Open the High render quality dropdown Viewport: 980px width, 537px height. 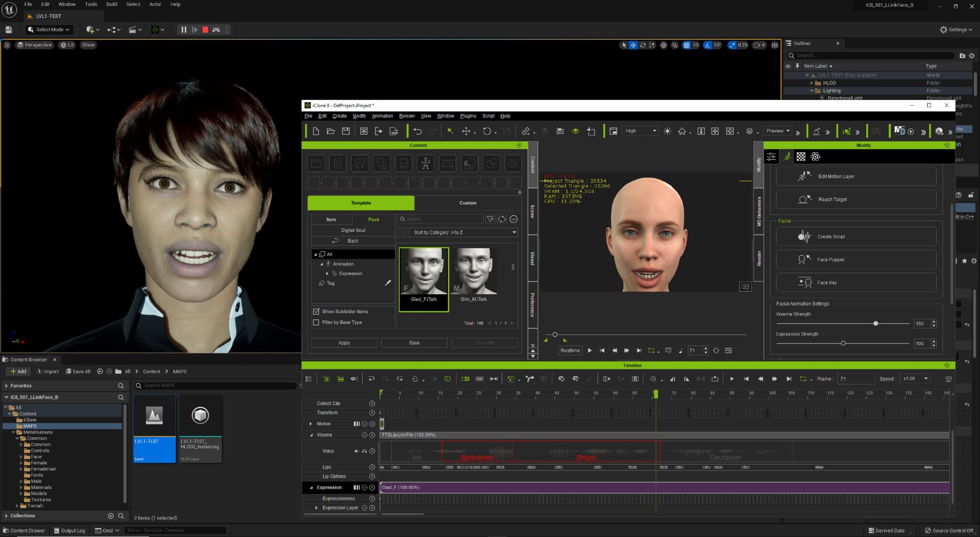(x=640, y=131)
